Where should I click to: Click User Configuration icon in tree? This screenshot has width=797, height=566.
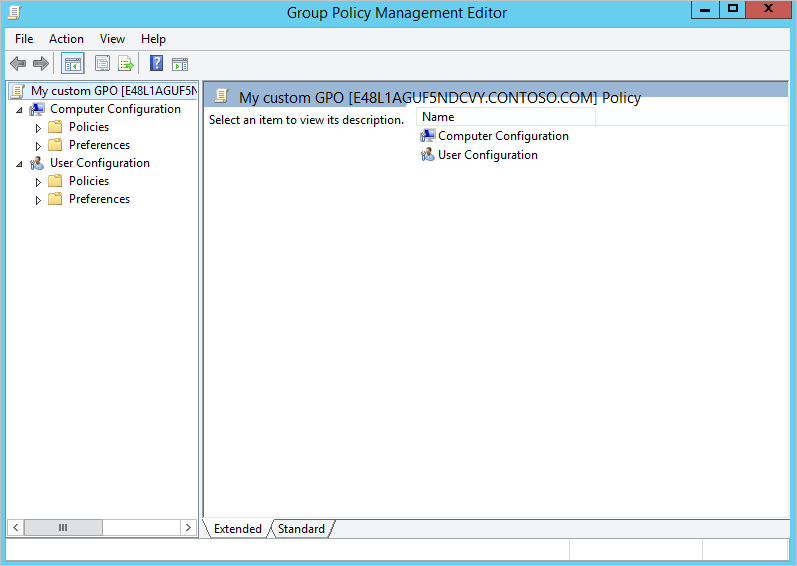tap(37, 163)
